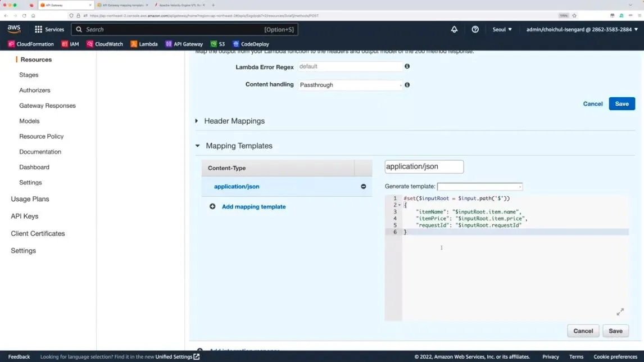Cancel the mapping template edit

(x=583, y=331)
